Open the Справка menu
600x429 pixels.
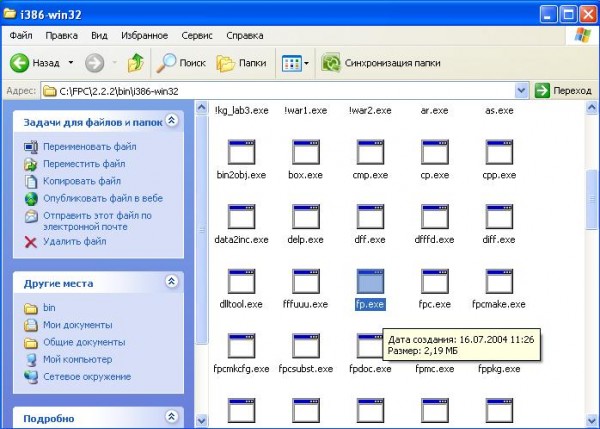pos(245,36)
